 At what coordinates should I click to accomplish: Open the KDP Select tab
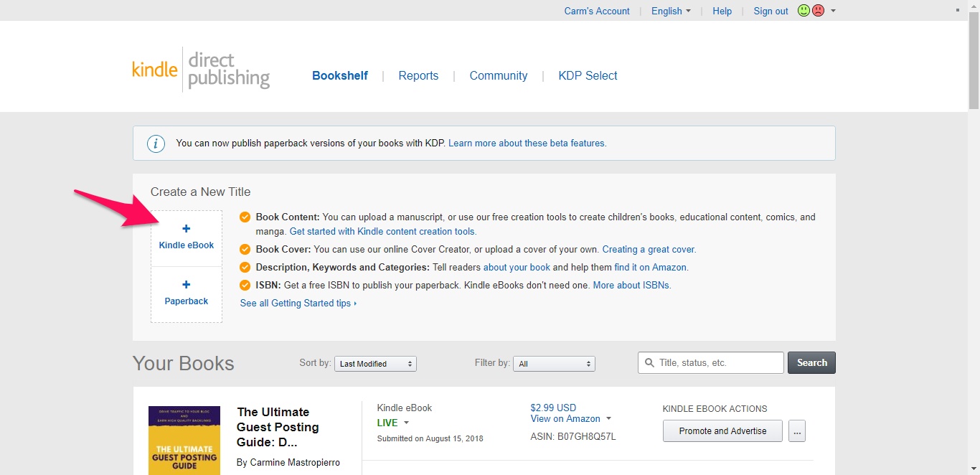[x=588, y=75]
